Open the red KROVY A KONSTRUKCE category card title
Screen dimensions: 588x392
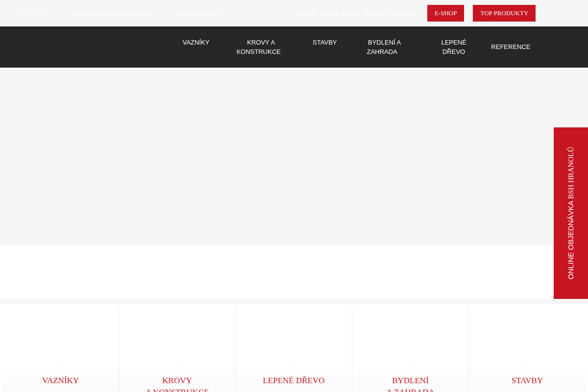(x=177, y=385)
